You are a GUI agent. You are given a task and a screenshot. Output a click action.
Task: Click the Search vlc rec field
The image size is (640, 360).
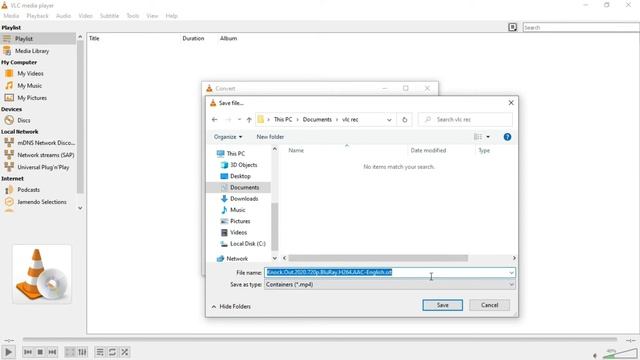(x=465, y=120)
